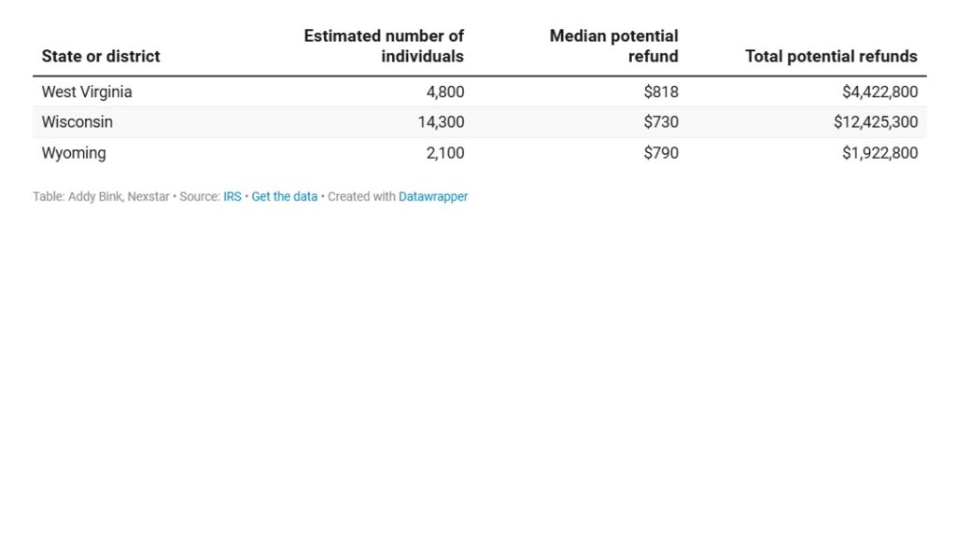956x560 pixels.
Task: Click the $818 median refund cell
Action: (661, 91)
